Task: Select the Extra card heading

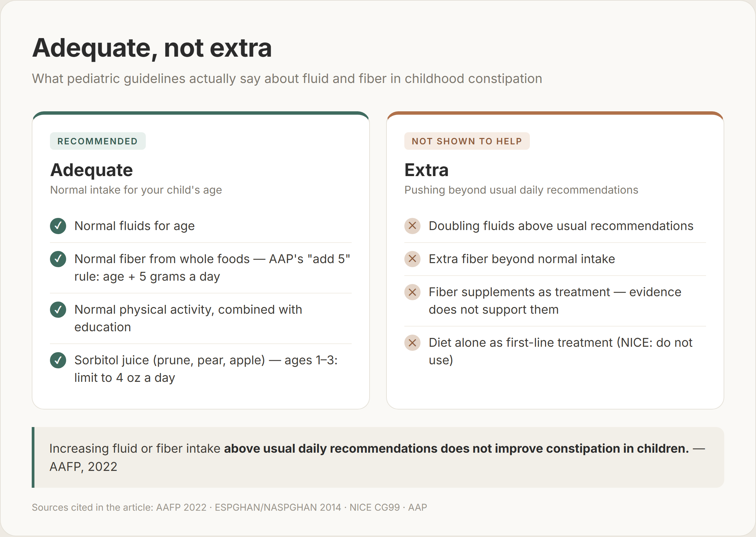Action: [427, 170]
